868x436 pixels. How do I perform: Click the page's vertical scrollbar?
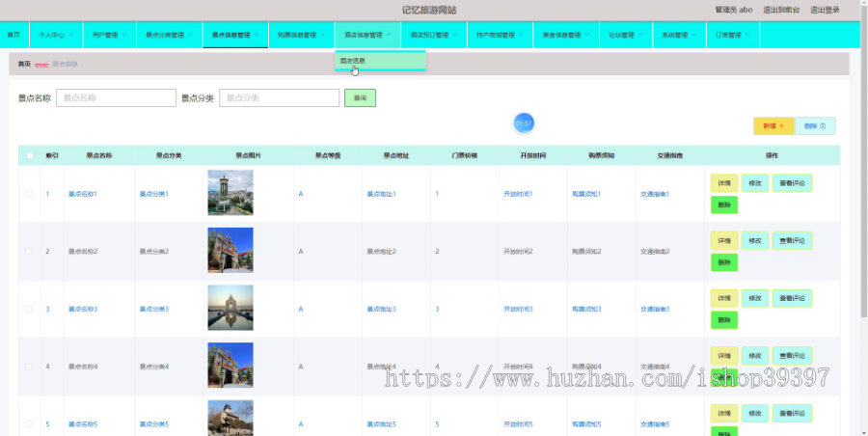coord(864,161)
